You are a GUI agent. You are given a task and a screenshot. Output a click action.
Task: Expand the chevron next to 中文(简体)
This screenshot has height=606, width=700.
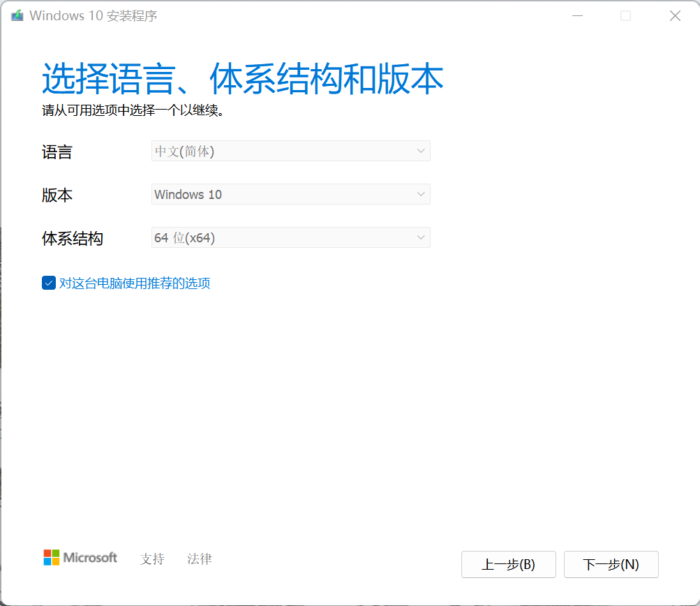coord(421,151)
